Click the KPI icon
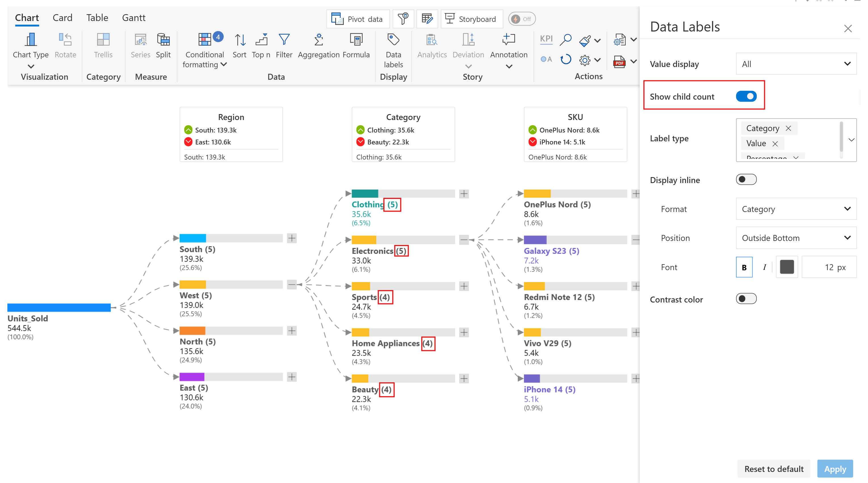Screen dimensions: 868x483 546,39
